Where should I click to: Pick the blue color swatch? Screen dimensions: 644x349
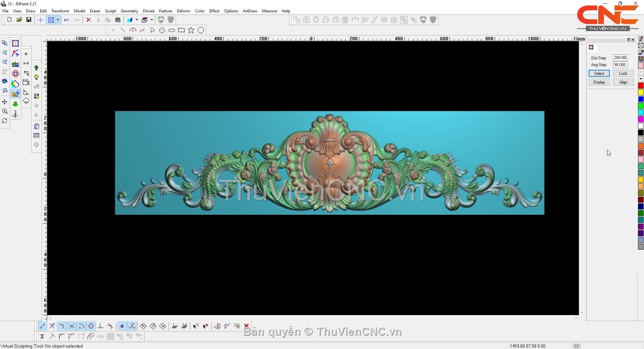641,99
